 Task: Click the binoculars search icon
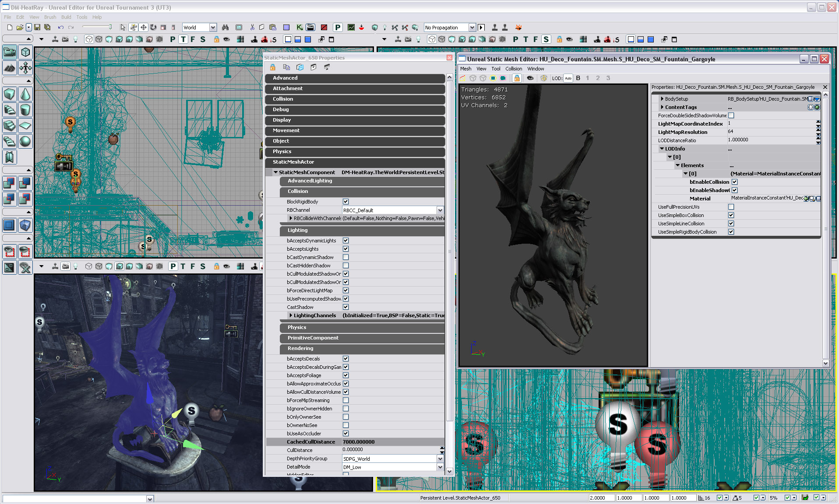point(225,28)
